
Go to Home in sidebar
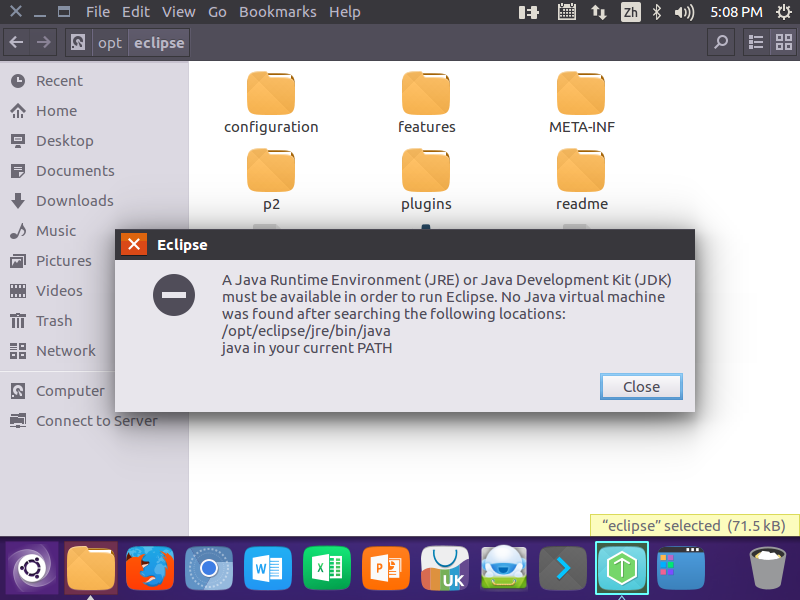point(94,111)
